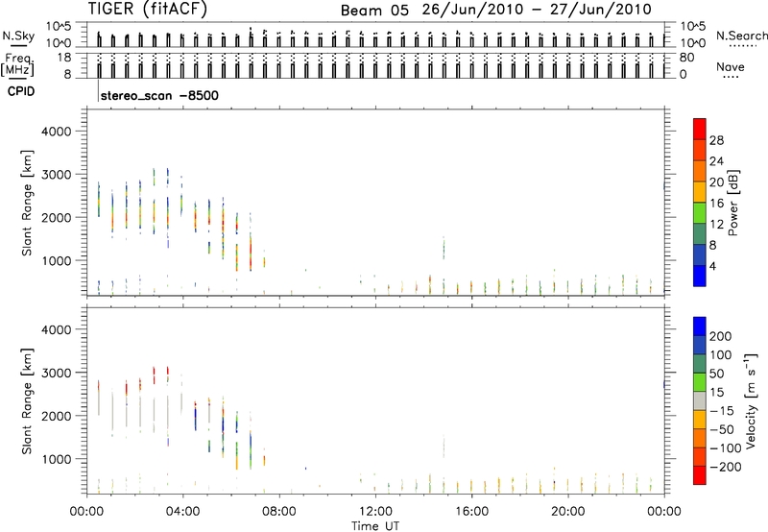Click the '18' frequency axis tick label
The height and width of the screenshot is (532, 768).
[x=64, y=58]
